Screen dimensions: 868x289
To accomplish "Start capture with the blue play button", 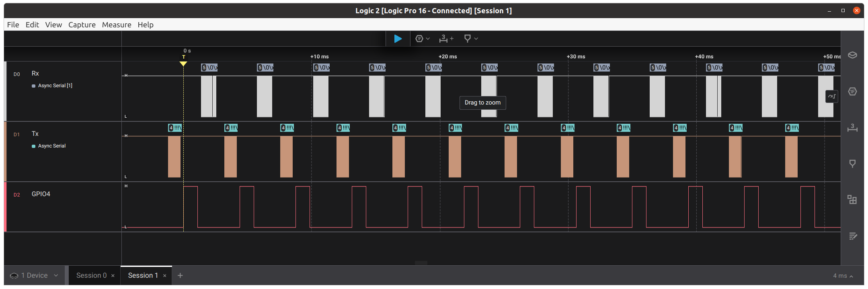I will coord(398,39).
